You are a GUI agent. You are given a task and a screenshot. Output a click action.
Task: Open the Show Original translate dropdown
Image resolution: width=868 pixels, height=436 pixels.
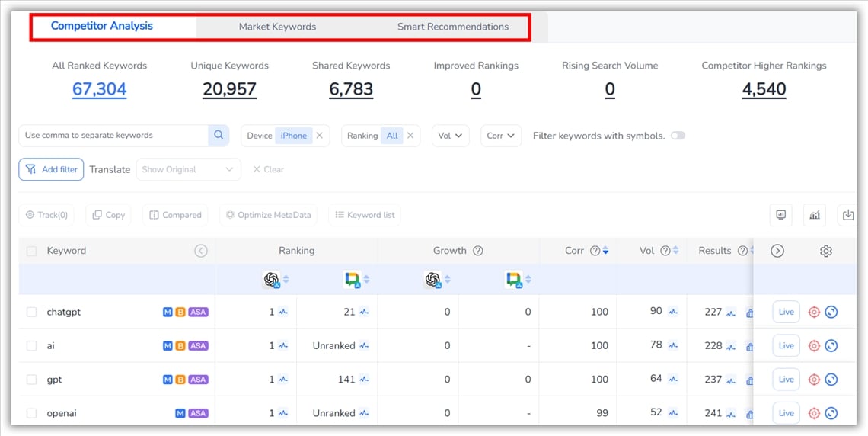188,169
